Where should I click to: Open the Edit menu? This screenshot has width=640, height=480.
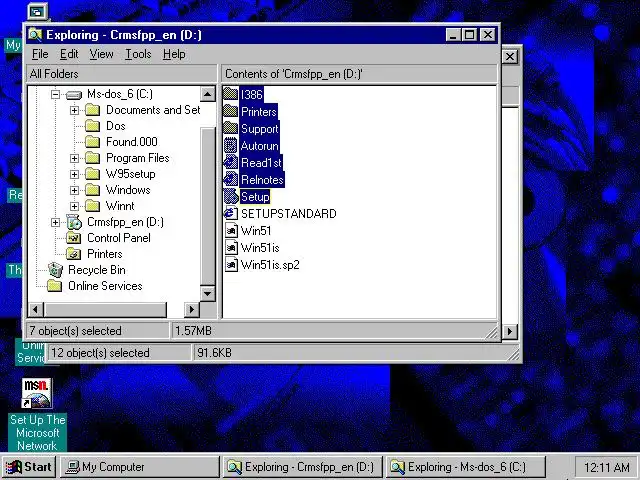[69, 54]
